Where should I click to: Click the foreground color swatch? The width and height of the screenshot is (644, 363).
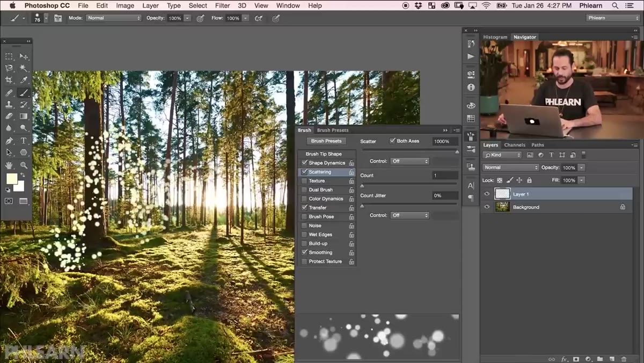click(x=11, y=179)
